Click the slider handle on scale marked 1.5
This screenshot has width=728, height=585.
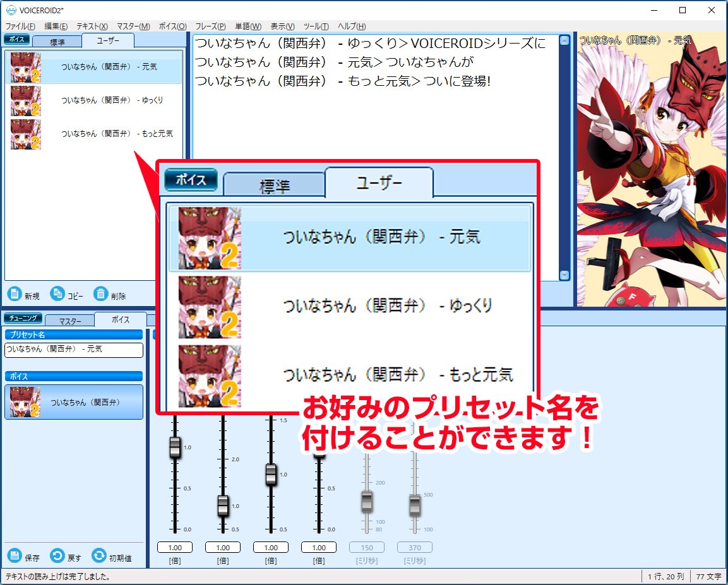click(271, 475)
